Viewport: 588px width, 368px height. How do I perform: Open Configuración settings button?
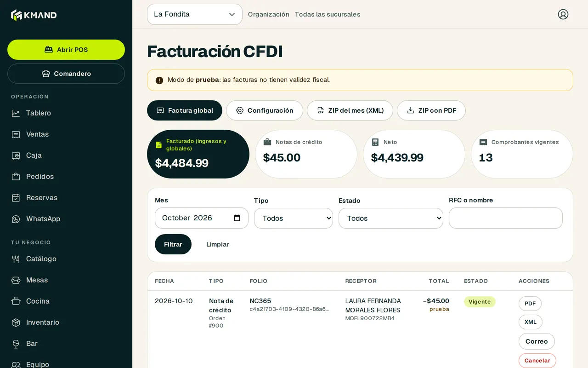point(265,110)
